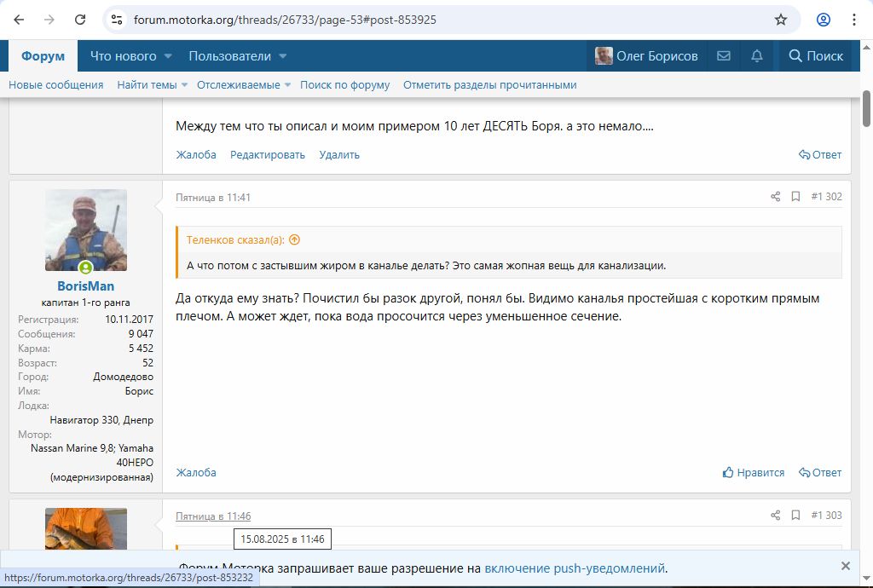Bookmark this page with star icon

[x=780, y=20]
